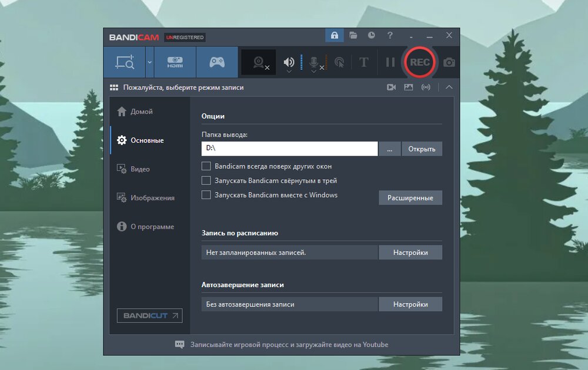
Task: Enable Bandicam always on top checkbox
Action: coord(206,166)
